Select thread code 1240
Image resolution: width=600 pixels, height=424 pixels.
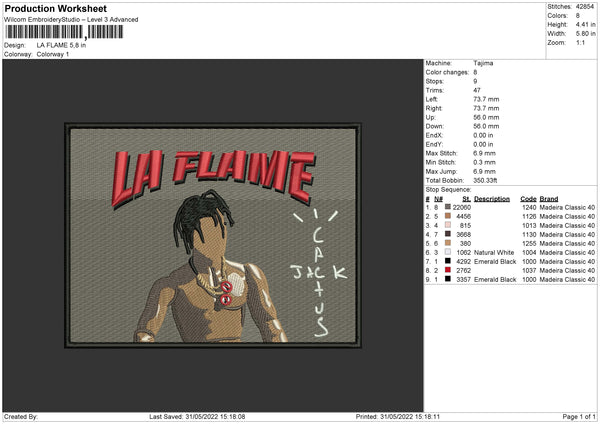click(529, 207)
